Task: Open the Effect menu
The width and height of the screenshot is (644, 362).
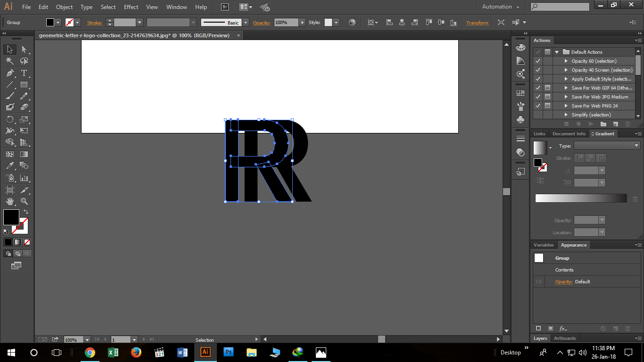Action: click(131, 7)
